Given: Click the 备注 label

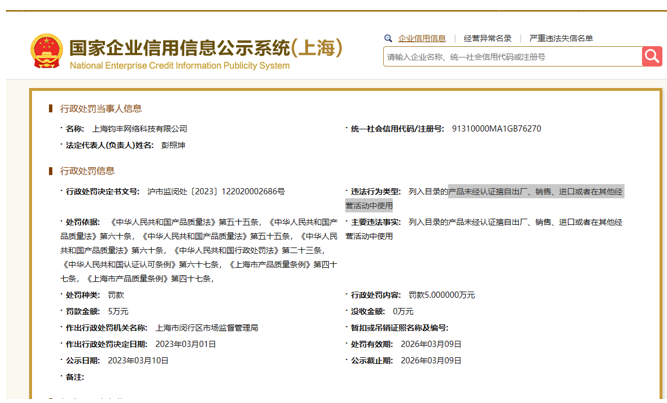Looking at the screenshot, I should tap(75, 377).
